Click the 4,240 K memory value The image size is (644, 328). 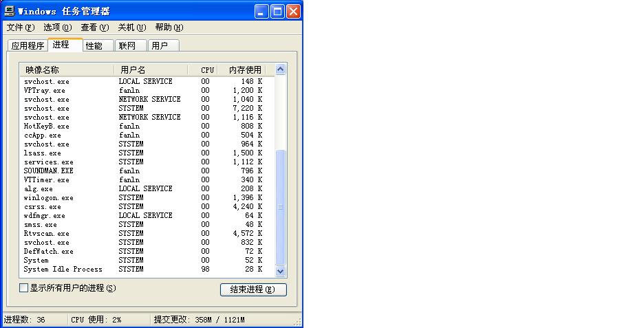(248, 206)
